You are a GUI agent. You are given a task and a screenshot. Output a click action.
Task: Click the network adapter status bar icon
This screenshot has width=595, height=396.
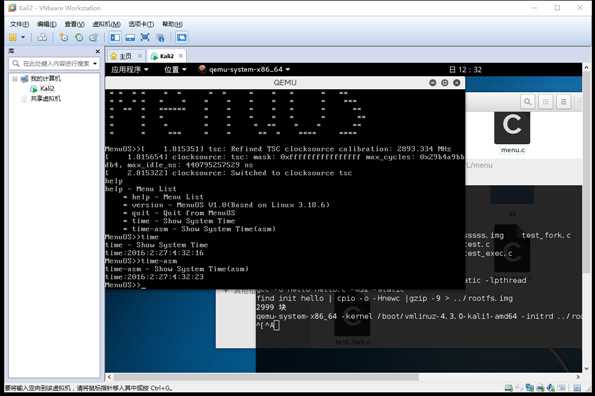[530, 388]
